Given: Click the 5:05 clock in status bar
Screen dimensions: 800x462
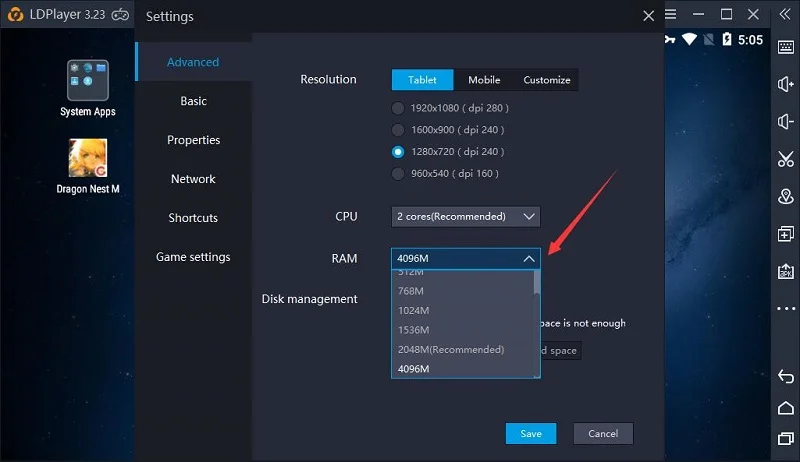Looking at the screenshot, I should (751, 40).
